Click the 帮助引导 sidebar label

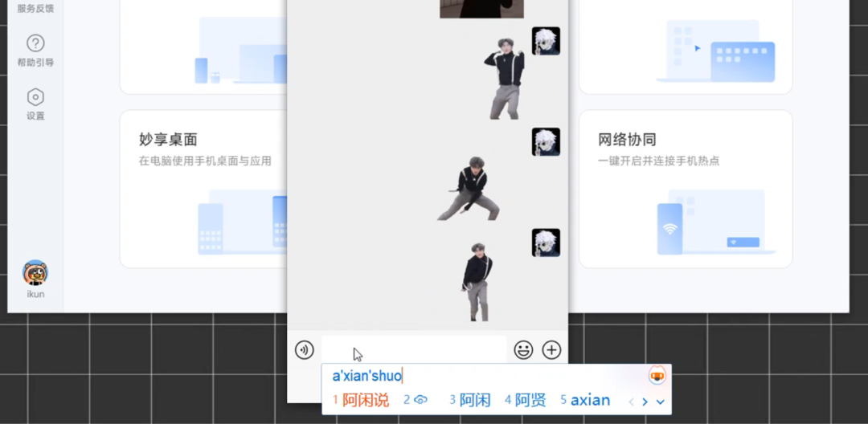[35, 63]
